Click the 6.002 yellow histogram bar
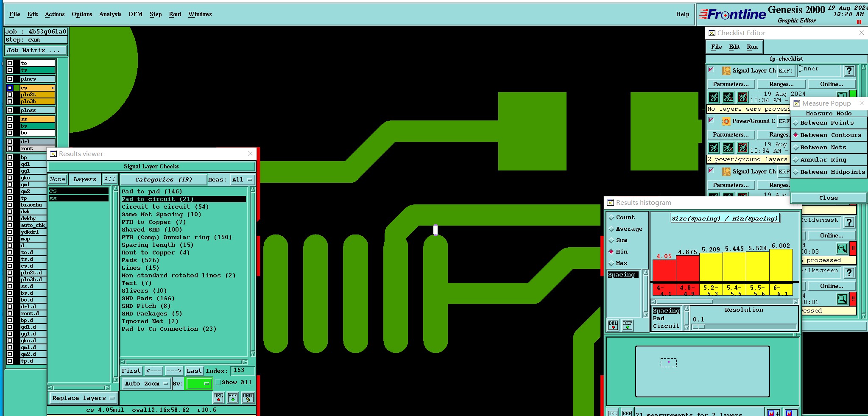The image size is (868, 416). coord(781,265)
